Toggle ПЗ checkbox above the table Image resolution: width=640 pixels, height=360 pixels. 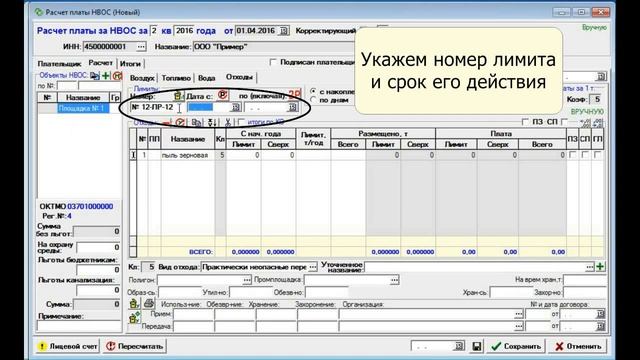[525, 122]
